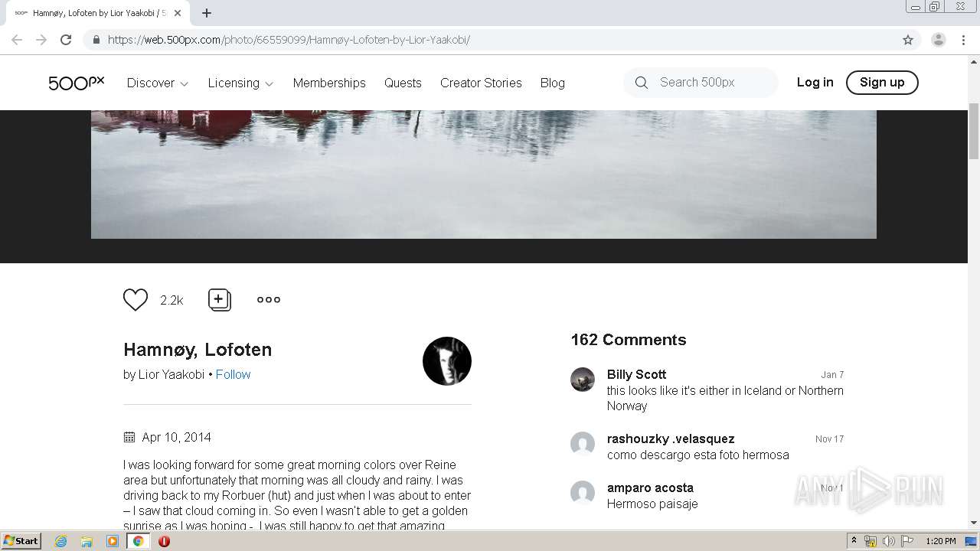Image resolution: width=980 pixels, height=551 pixels.
Task: Click the 2.2k likes count
Action: (171, 301)
